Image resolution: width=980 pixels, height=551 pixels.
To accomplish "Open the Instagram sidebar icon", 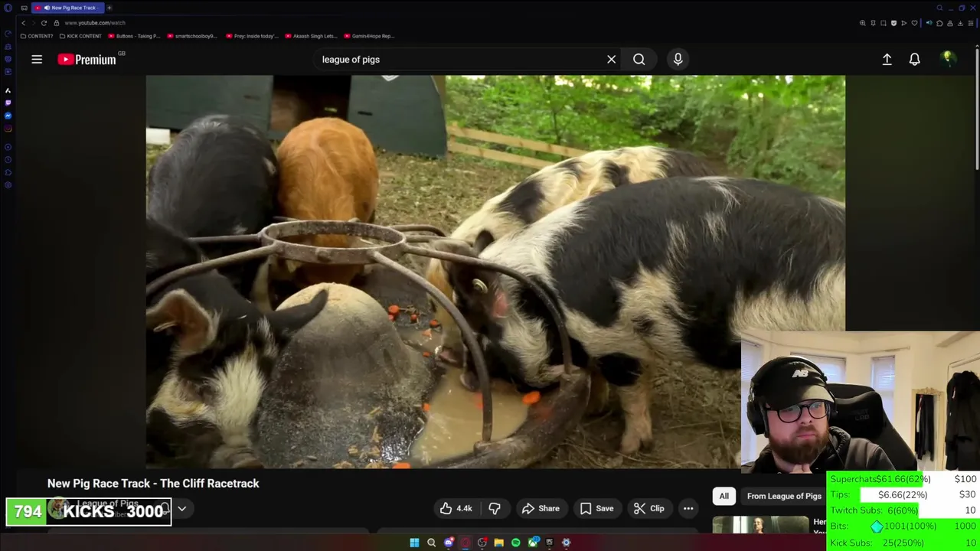I will point(8,129).
